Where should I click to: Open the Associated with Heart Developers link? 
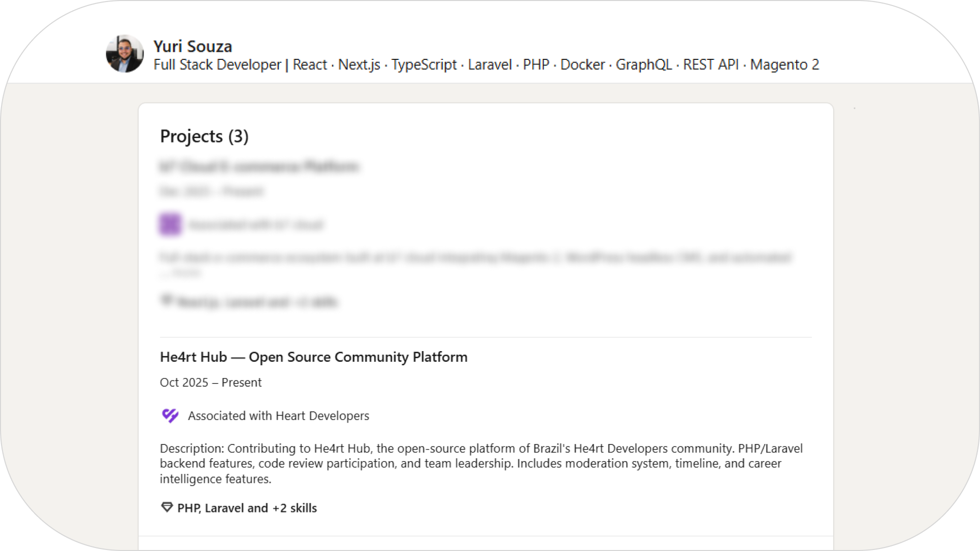[278, 416]
